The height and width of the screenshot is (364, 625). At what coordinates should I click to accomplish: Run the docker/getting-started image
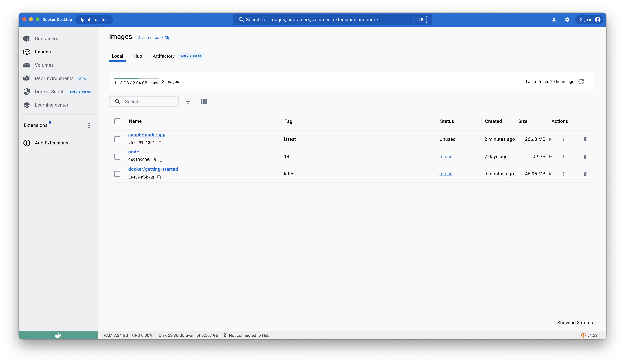[x=550, y=174]
